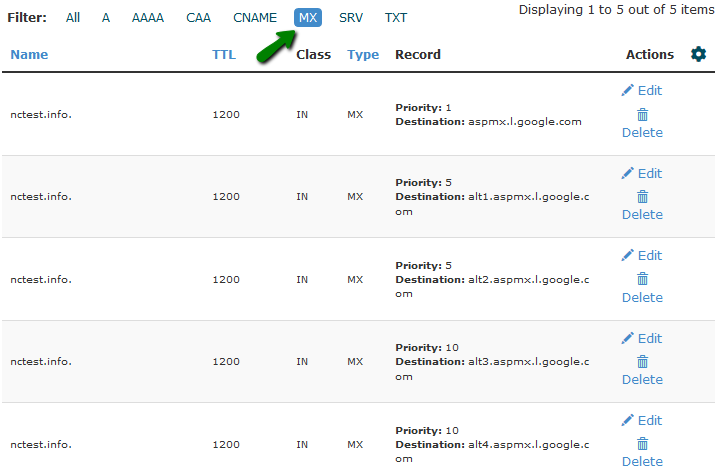Click trash icon for aspmx.l.google.com record
The width and height of the screenshot is (719, 476).
pyautogui.click(x=642, y=114)
